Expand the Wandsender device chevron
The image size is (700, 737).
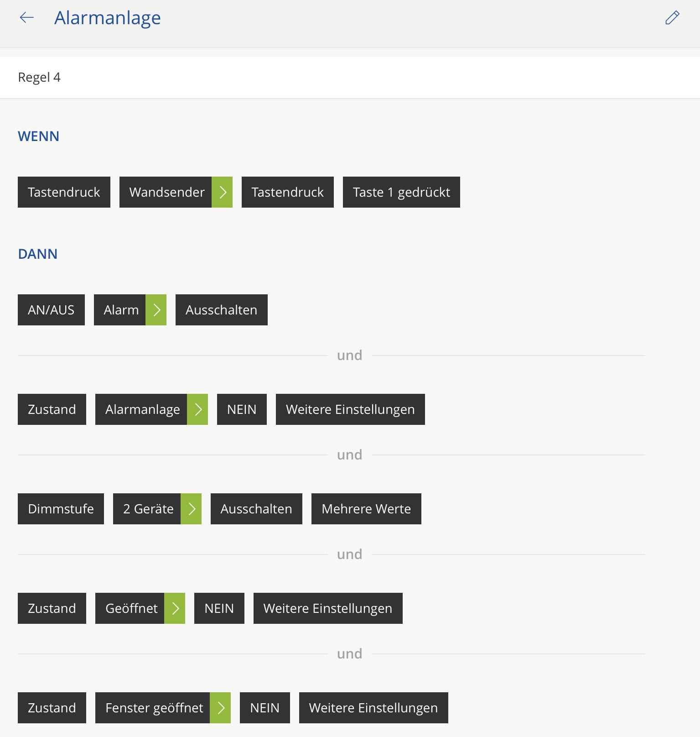tap(222, 192)
